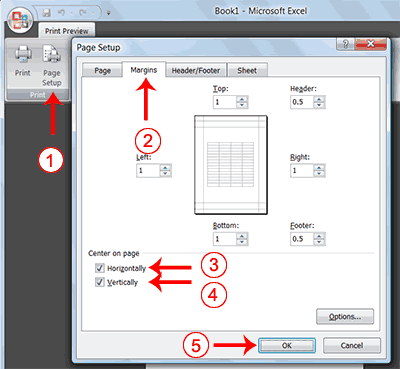Click the Office button orb
Image resolution: width=400 pixels, height=369 pixels.
coord(20,20)
